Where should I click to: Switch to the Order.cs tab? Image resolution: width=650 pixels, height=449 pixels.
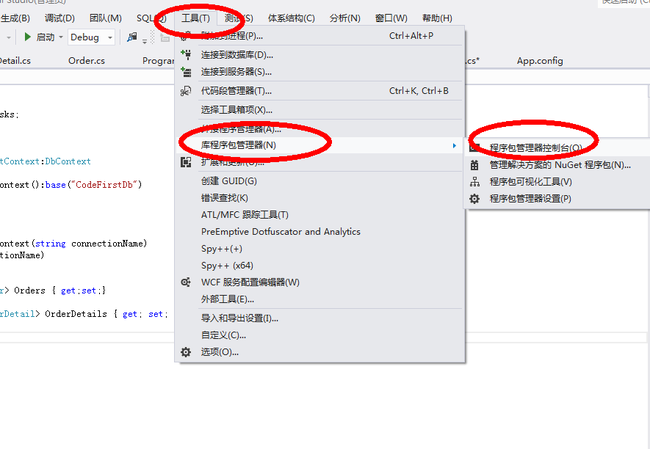point(87,61)
